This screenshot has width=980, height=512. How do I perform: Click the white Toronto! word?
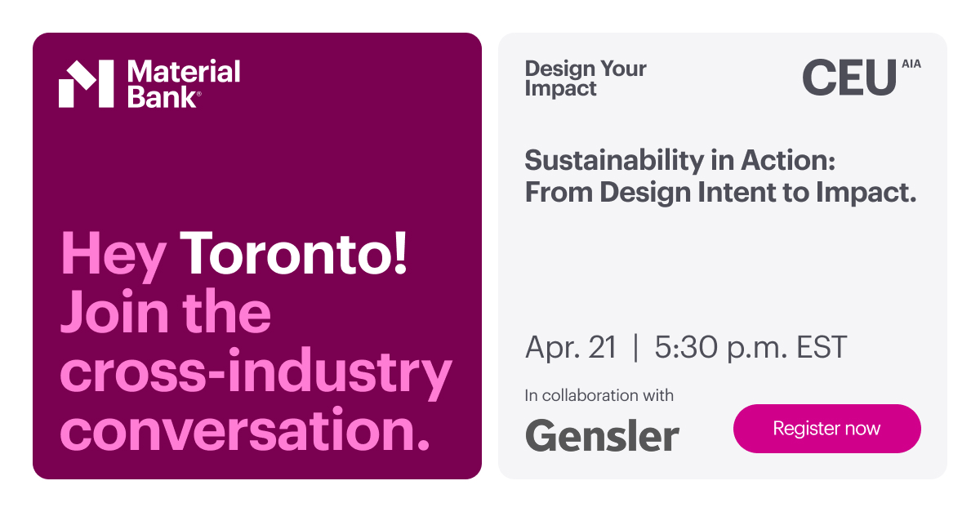point(293,254)
